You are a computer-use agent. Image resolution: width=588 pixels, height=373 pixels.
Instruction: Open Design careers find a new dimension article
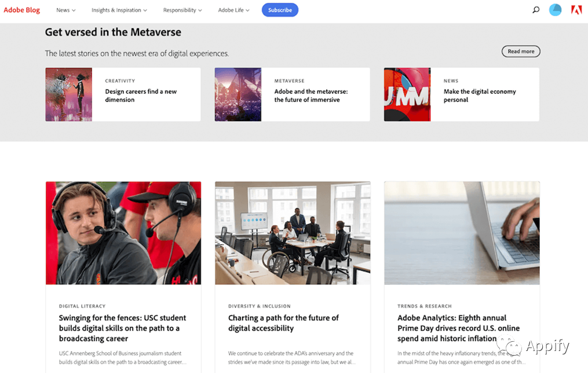tap(141, 96)
